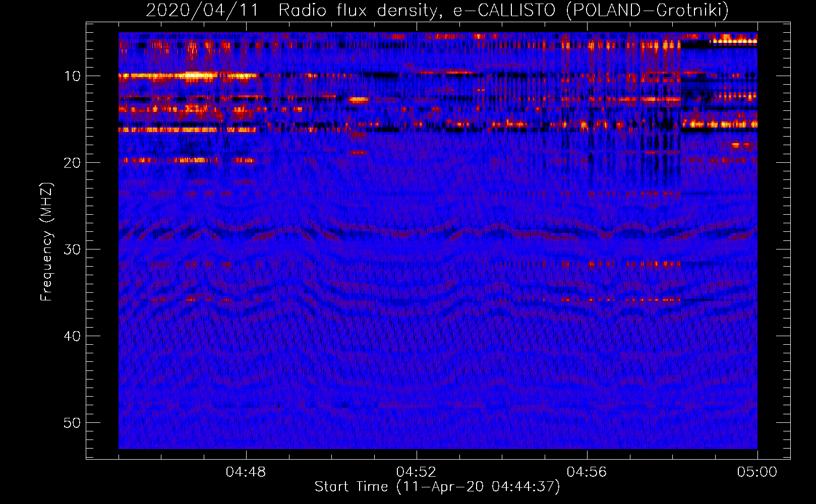Click the 30 MHz frequency tick label

[x=73, y=249]
